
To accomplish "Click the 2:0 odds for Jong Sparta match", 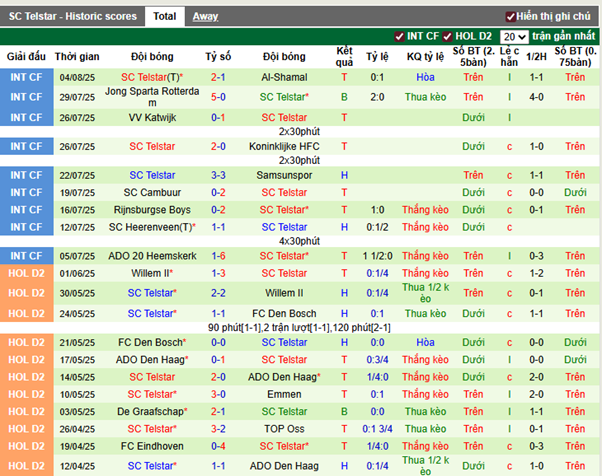I will point(377,97).
